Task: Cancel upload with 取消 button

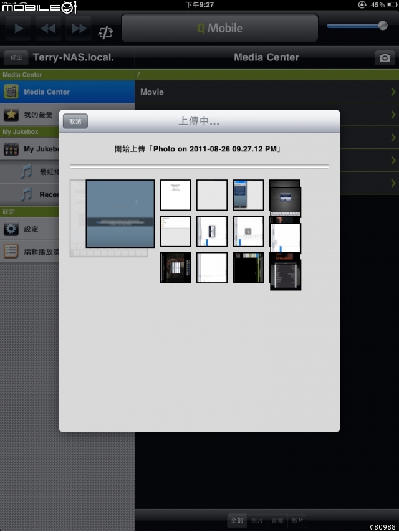Action: pos(75,121)
